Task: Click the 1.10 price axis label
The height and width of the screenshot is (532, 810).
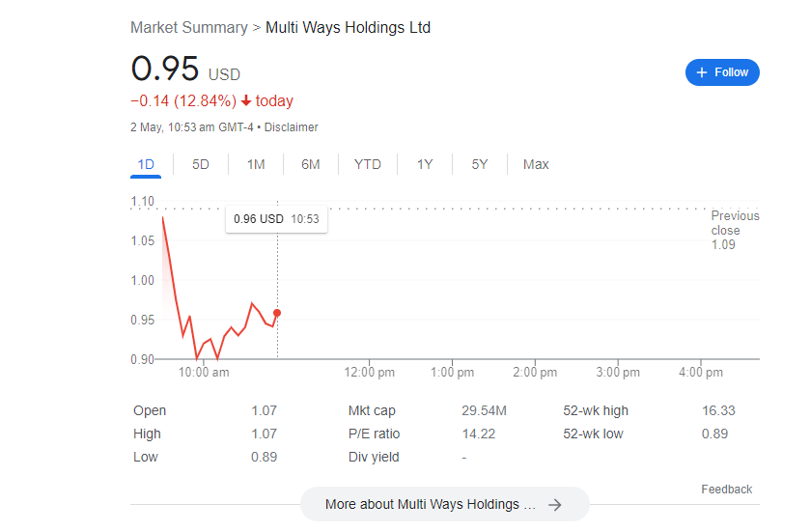Action: [x=143, y=201]
